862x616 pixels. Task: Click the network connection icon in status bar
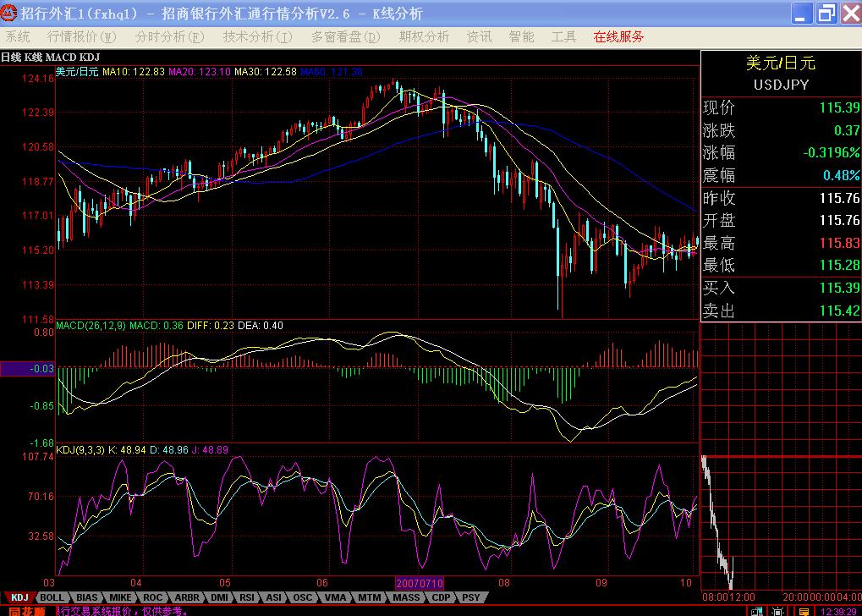[x=757, y=611]
